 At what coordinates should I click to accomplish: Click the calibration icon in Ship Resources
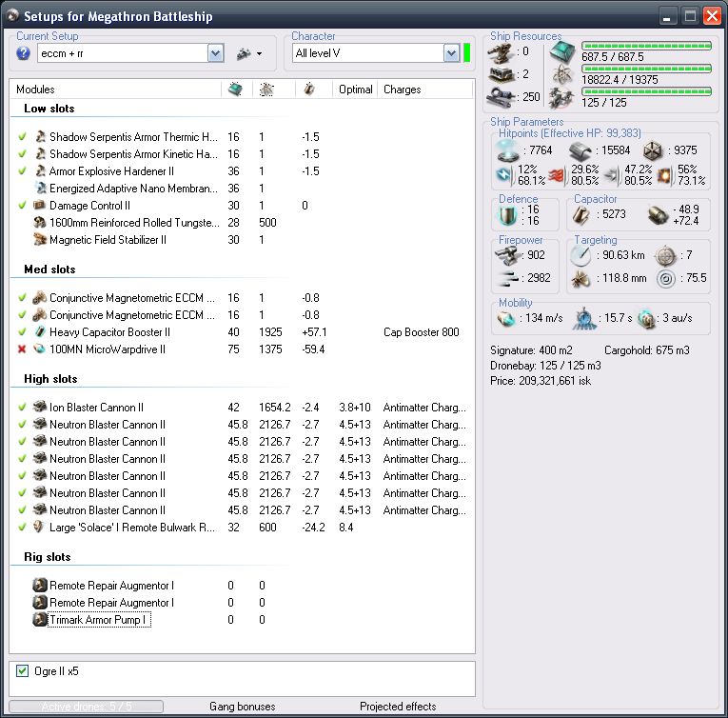pos(500,97)
